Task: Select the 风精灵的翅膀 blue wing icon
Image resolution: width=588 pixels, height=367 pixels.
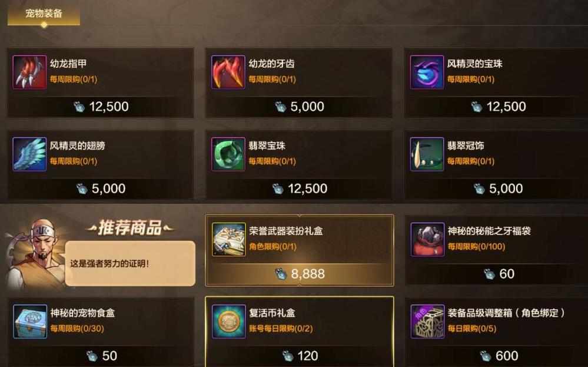Action: [x=29, y=154]
